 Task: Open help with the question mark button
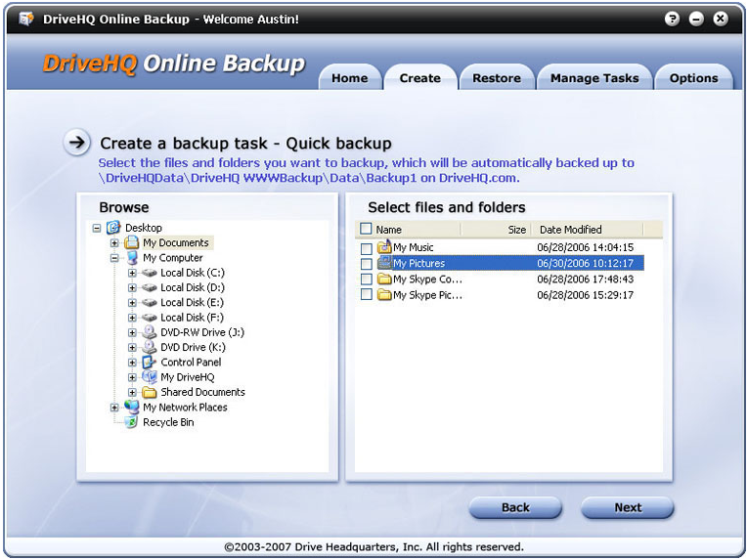pos(672,20)
